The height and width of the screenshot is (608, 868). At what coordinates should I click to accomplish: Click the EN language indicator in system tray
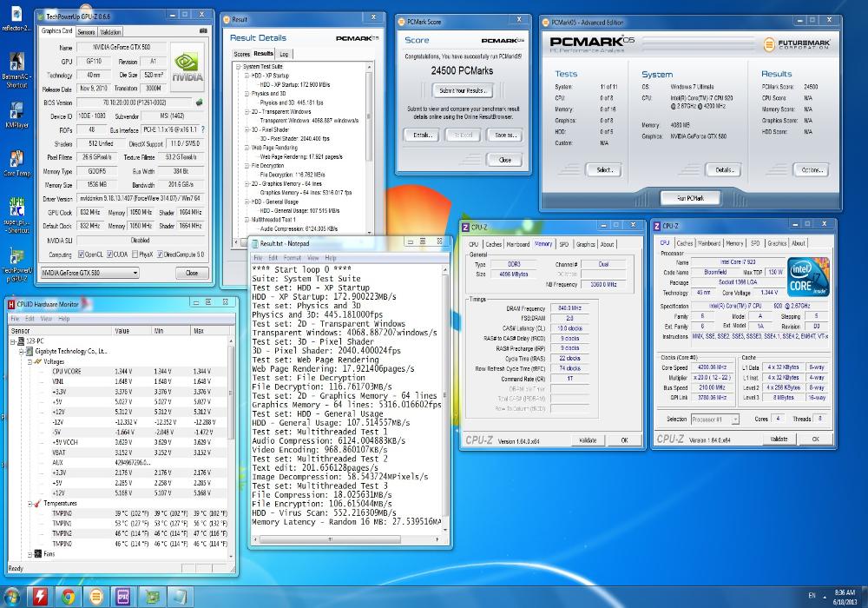[x=812, y=596]
